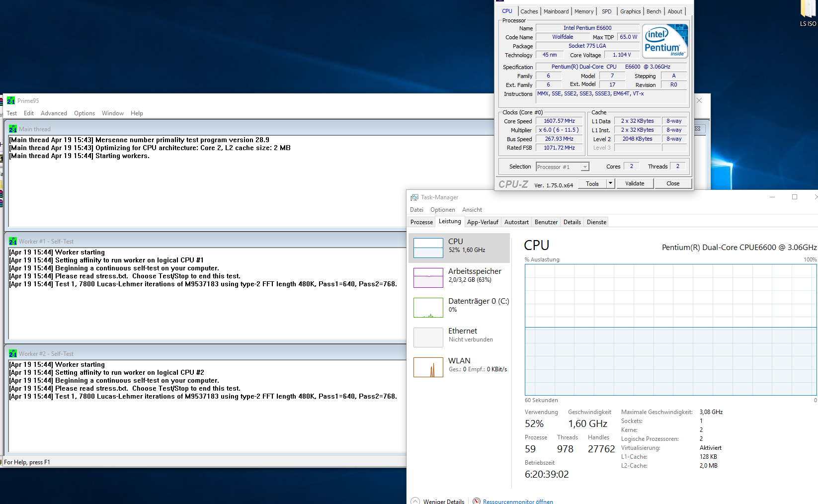Screen dimensions: 818x504
Task: Open the Options menu in Prime95
Action: pos(84,113)
